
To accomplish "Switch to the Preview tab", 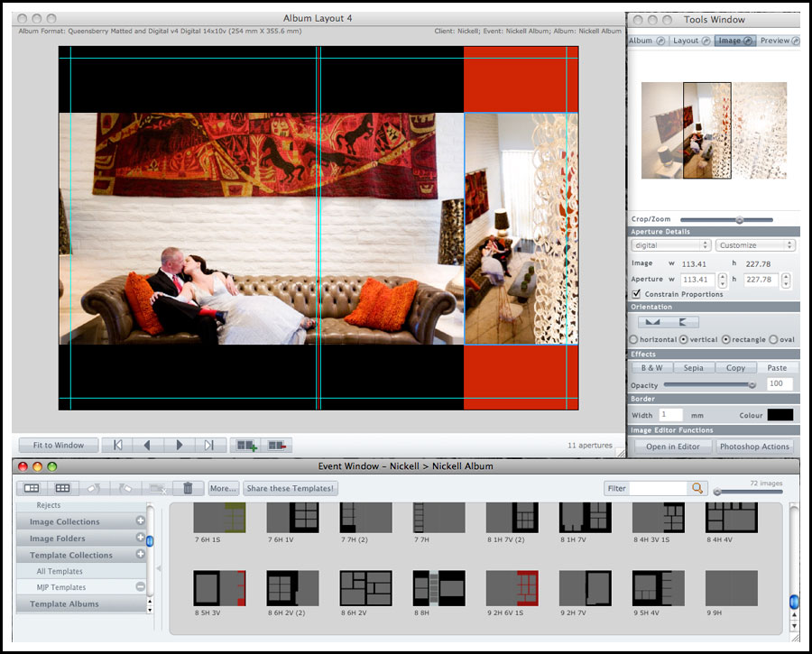I will tap(779, 41).
